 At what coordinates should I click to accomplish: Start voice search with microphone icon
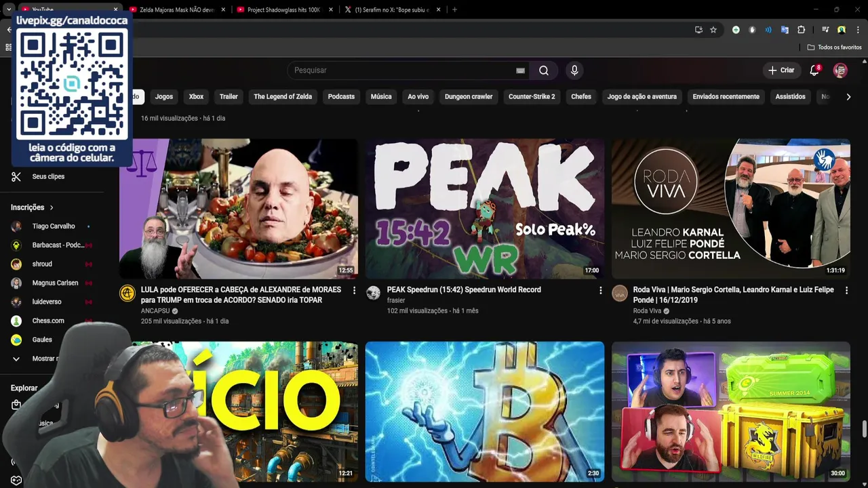(574, 70)
